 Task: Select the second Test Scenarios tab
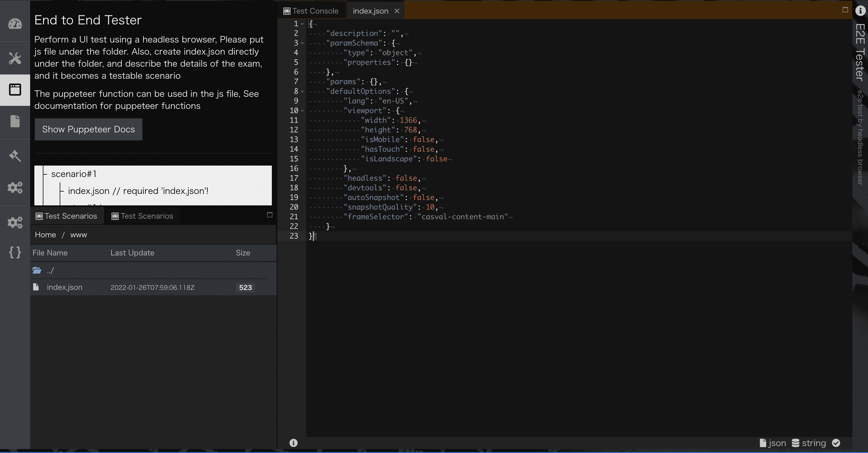pos(143,216)
